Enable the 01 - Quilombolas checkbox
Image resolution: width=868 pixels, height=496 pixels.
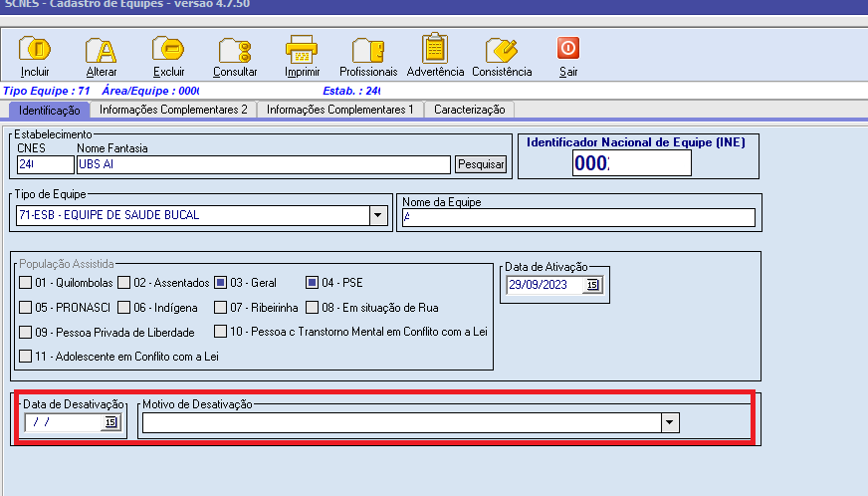coord(26,282)
